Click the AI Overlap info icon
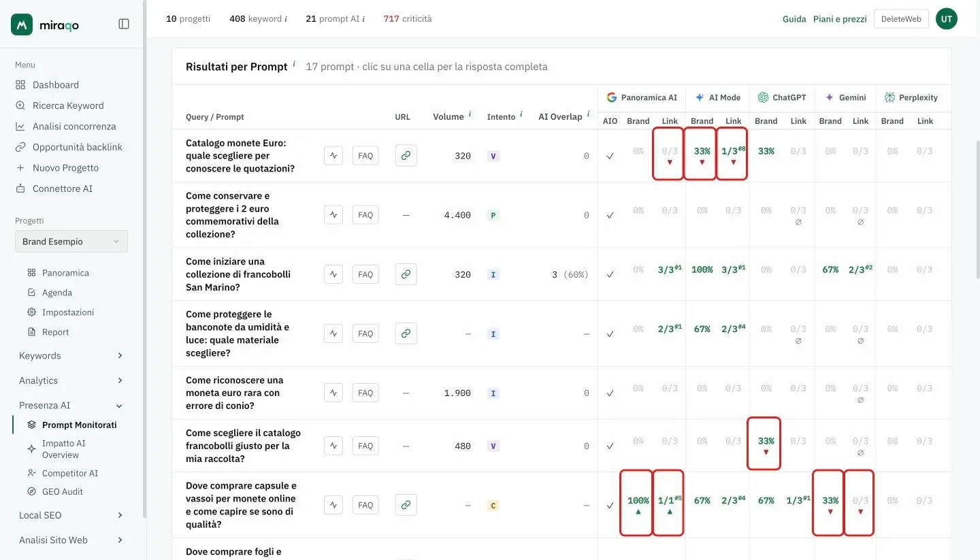Viewport: 980px width, 560px height. click(588, 115)
